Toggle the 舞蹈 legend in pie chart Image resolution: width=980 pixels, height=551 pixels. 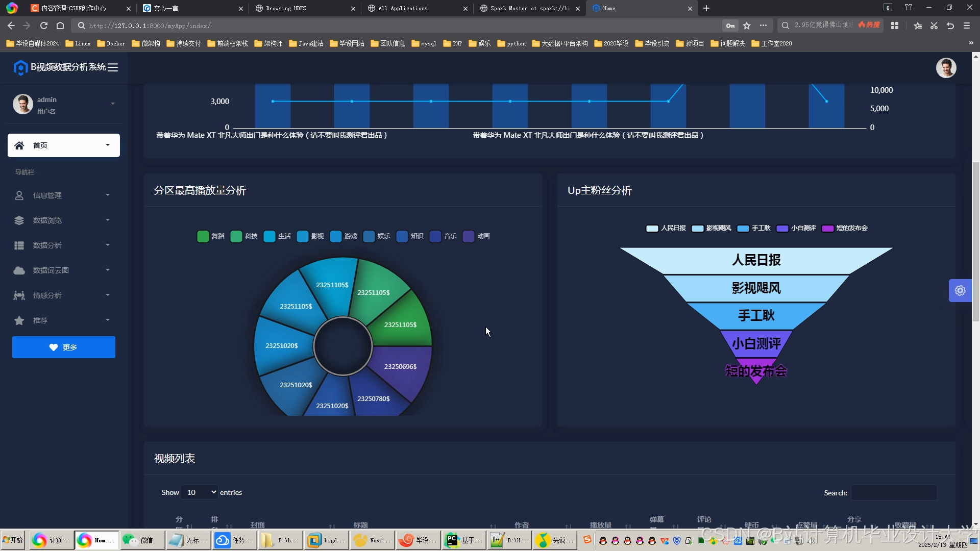211,236
